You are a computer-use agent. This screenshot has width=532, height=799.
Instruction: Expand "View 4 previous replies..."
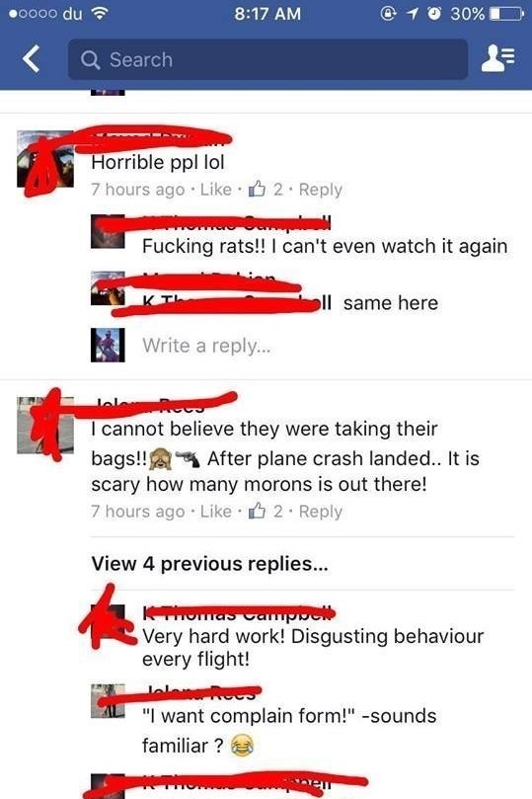210,564
